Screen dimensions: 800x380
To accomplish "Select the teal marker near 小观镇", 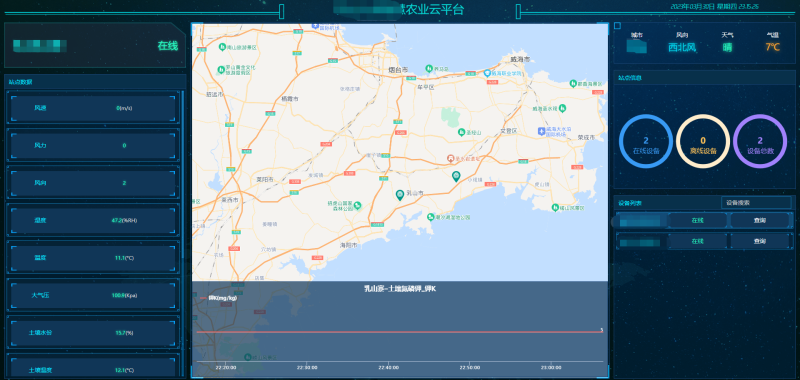I will [456, 176].
